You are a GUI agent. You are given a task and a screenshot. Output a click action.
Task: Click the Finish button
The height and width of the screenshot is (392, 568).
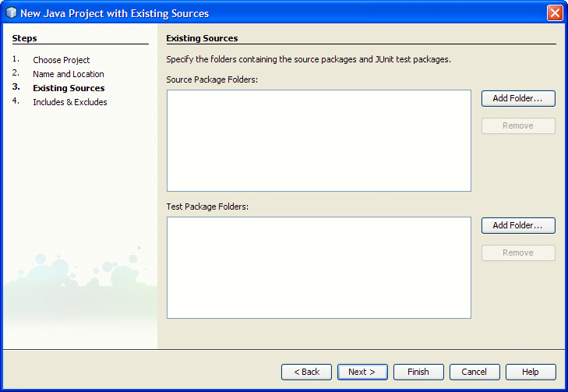[418, 372]
